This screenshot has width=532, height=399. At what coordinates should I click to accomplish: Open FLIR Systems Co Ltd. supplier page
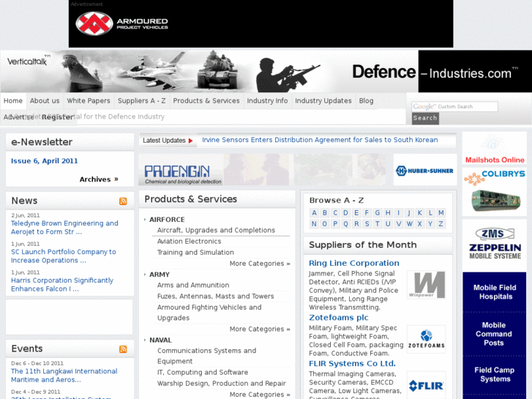(x=352, y=364)
